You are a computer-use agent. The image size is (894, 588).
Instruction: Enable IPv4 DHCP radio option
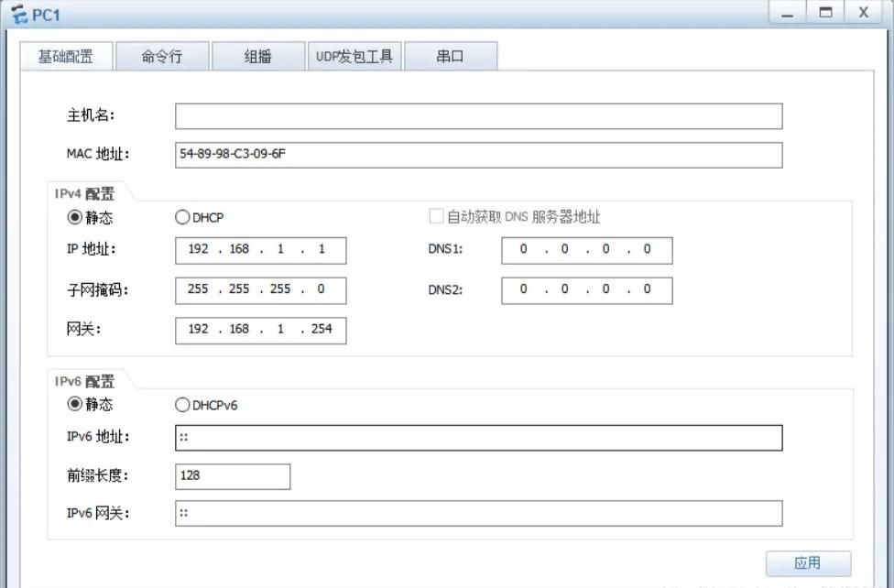tap(181, 218)
